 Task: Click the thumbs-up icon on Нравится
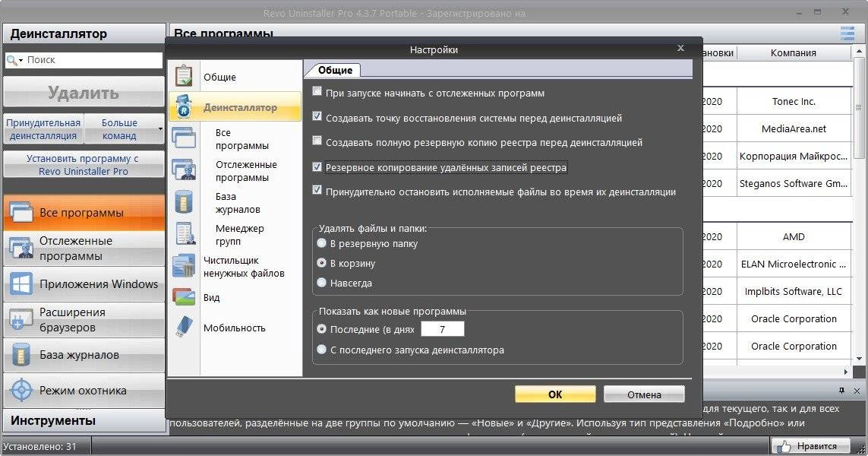click(783, 445)
